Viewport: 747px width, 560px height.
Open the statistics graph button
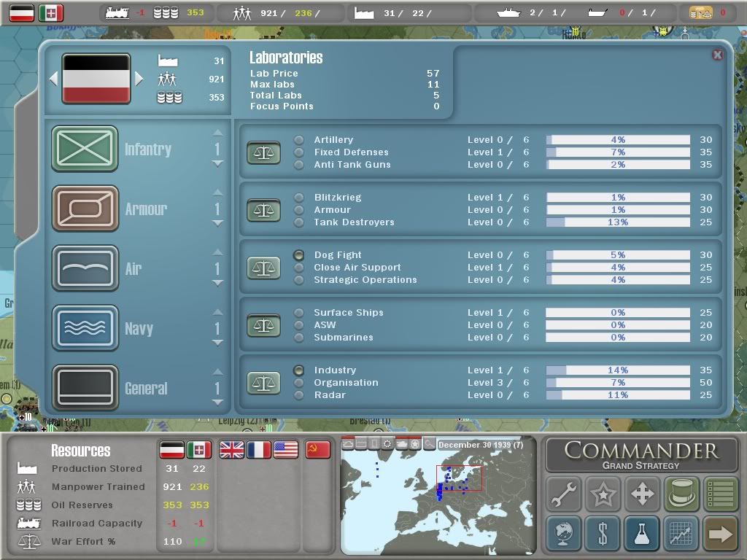point(681,533)
